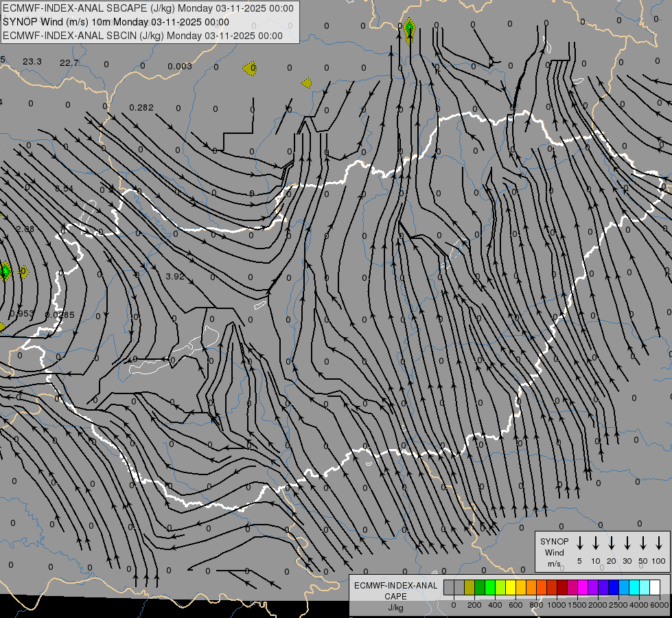672x618 pixels.
Task: Click the 22.7 value on the map
Action: [x=69, y=63]
